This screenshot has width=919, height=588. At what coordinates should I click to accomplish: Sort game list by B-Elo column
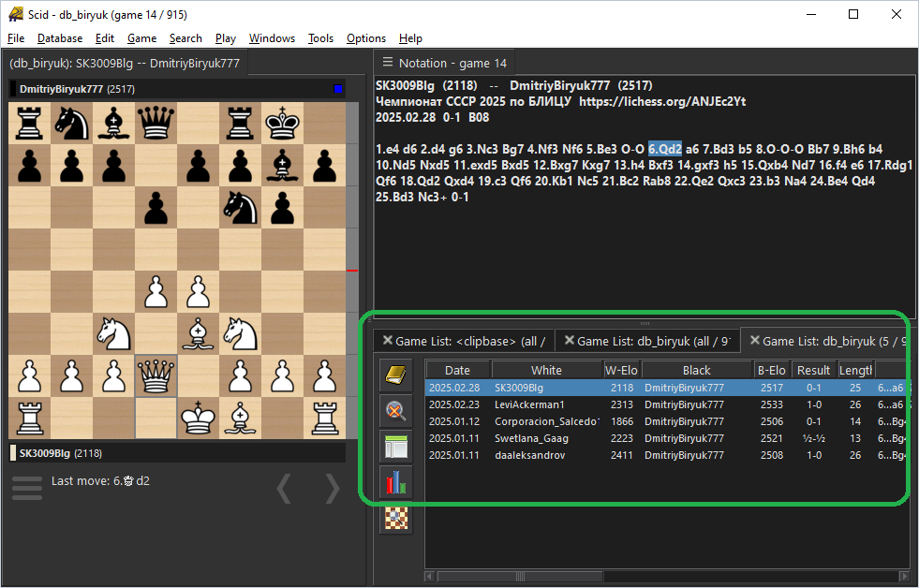(x=771, y=370)
